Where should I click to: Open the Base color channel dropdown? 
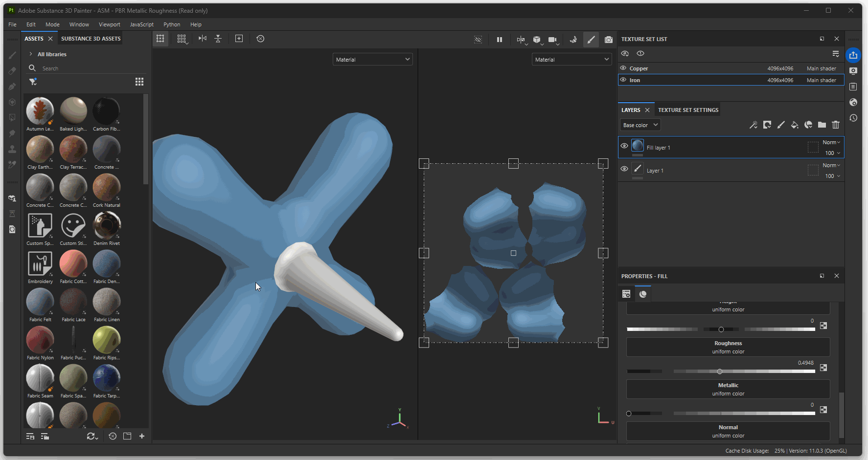point(640,125)
